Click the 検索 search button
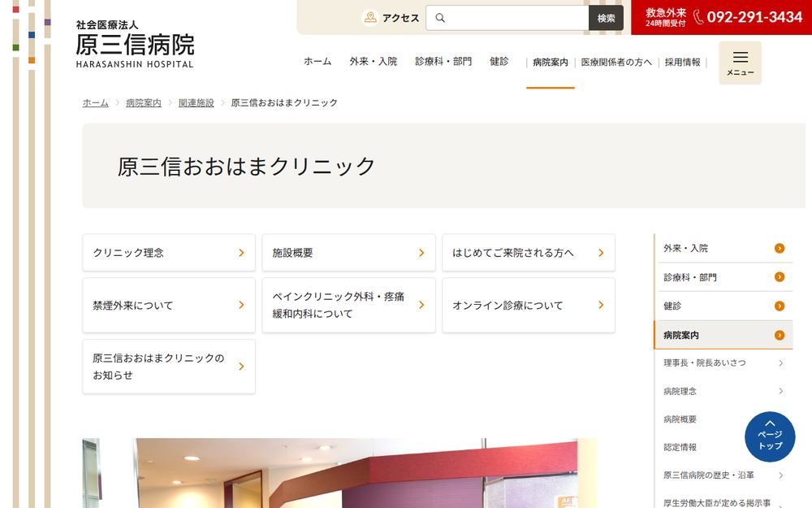The image size is (812, 508). [x=606, y=18]
